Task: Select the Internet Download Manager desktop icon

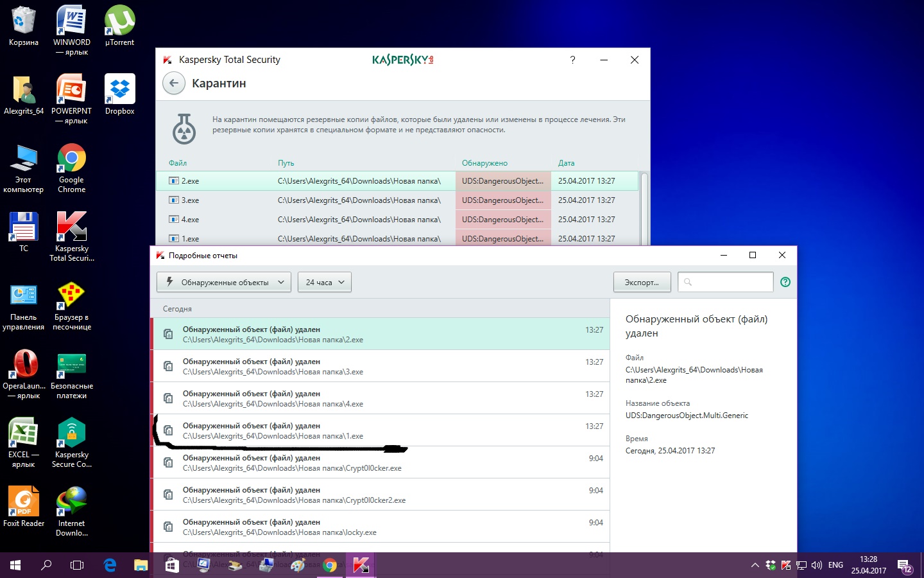Action: click(72, 512)
